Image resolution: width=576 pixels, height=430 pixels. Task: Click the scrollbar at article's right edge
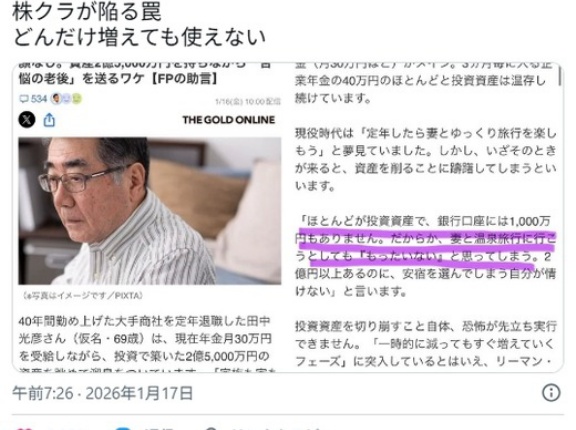pos(560,76)
